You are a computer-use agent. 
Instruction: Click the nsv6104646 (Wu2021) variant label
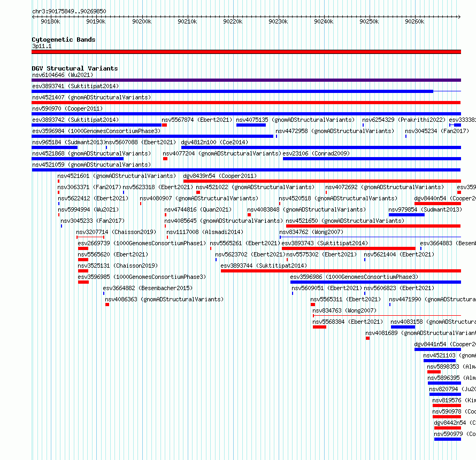[x=63, y=75]
